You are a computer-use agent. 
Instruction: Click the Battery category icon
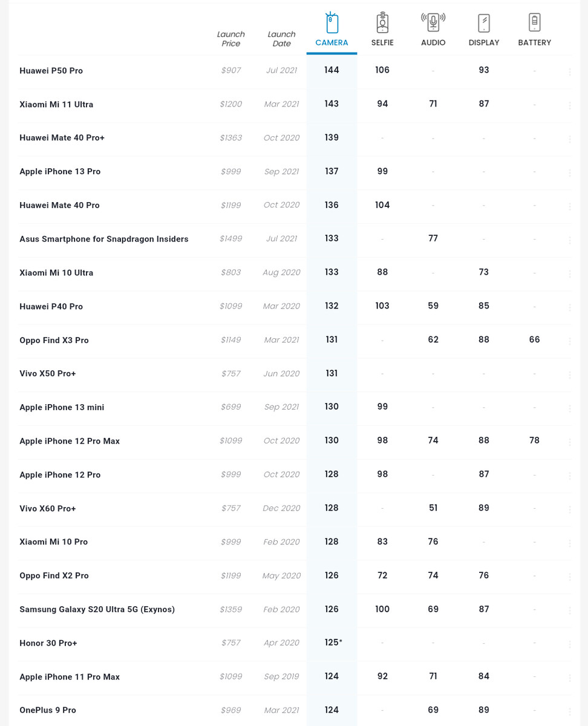(534, 23)
